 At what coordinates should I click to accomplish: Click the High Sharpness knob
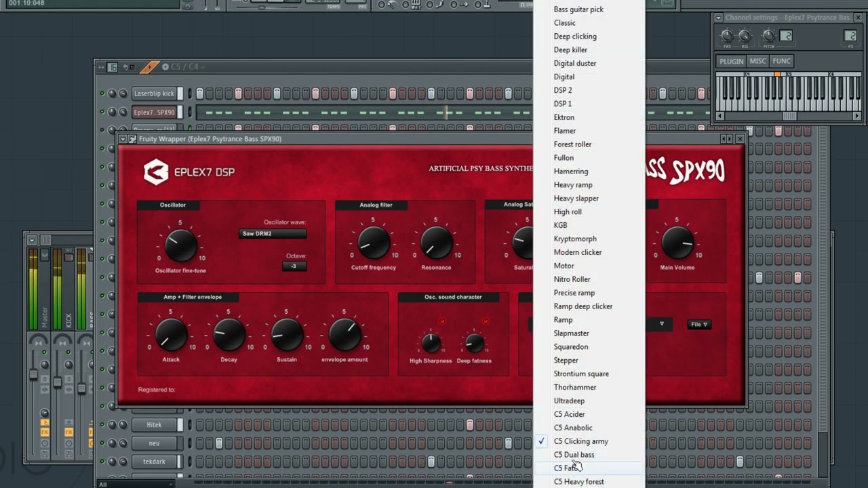431,344
